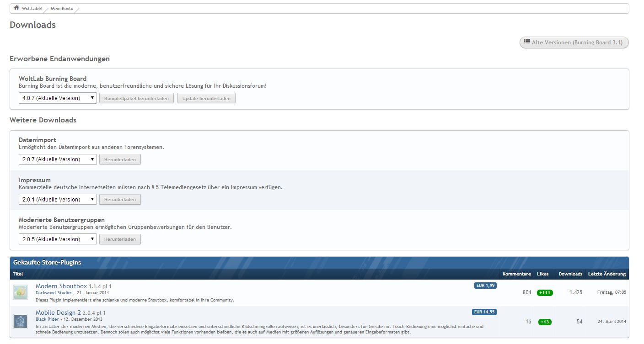The width and height of the screenshot is (644, 344).
Task: Open the Moderierte Benutzergruppen 2.0.5 version dropdown
Action: 58,239
